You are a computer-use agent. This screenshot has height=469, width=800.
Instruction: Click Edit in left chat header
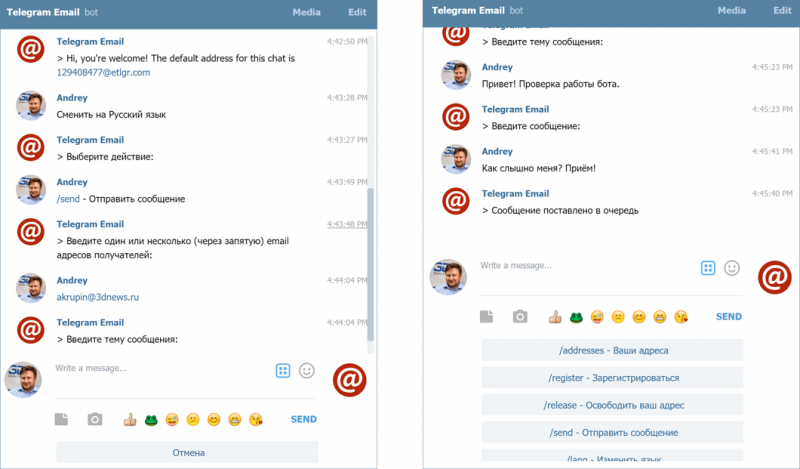point(357,12)
